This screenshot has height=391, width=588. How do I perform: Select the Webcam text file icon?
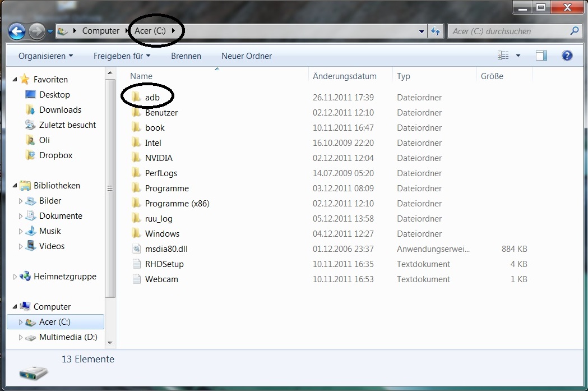[x=137, y=279]
